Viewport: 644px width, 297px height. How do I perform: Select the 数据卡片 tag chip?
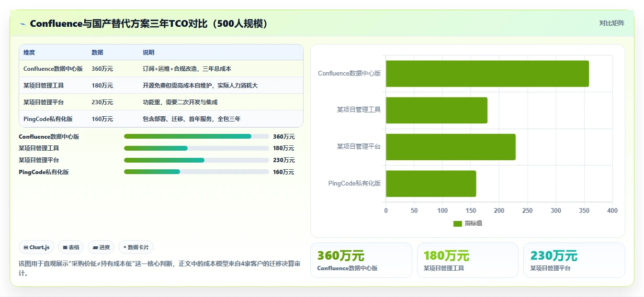point(136,247)
